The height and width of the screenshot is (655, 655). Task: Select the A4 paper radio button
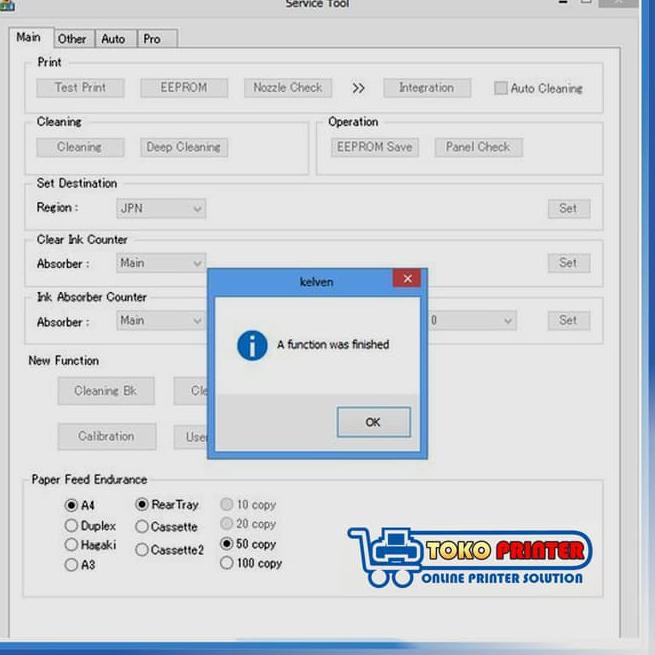click(x=71, y=506)
